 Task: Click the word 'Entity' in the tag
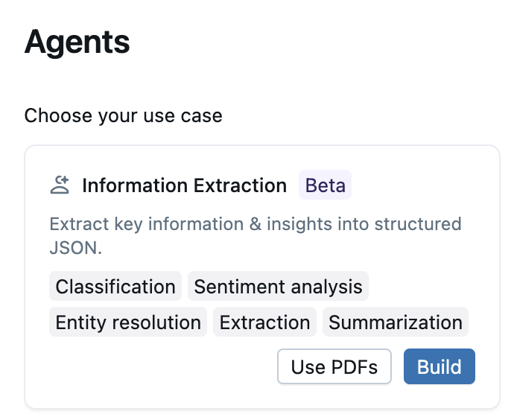(80, 322)
